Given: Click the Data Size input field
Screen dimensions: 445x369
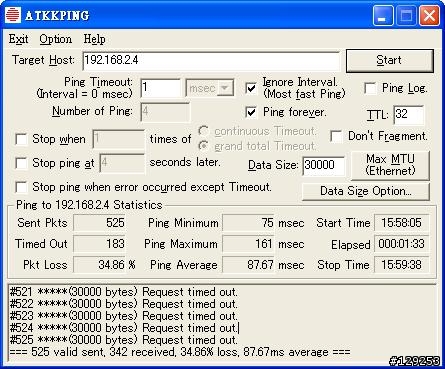Looking at the screenshot, I should pos(324,166).
